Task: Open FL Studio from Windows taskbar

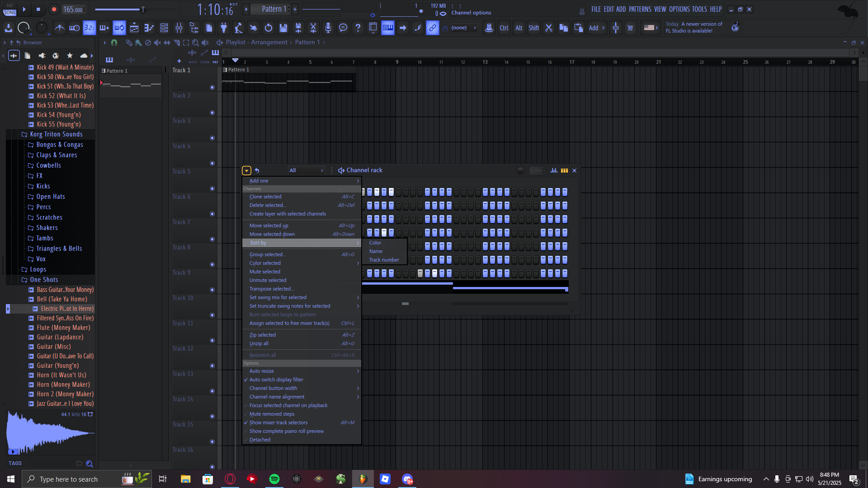Action: [x=363, y=479]
